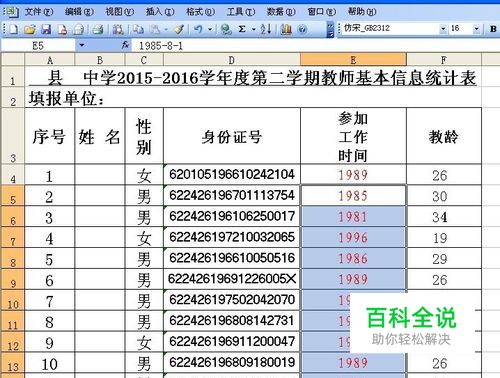Click the Undo arrow icon
This screenshot has height=378, width=500.
[x=198, y=29]
